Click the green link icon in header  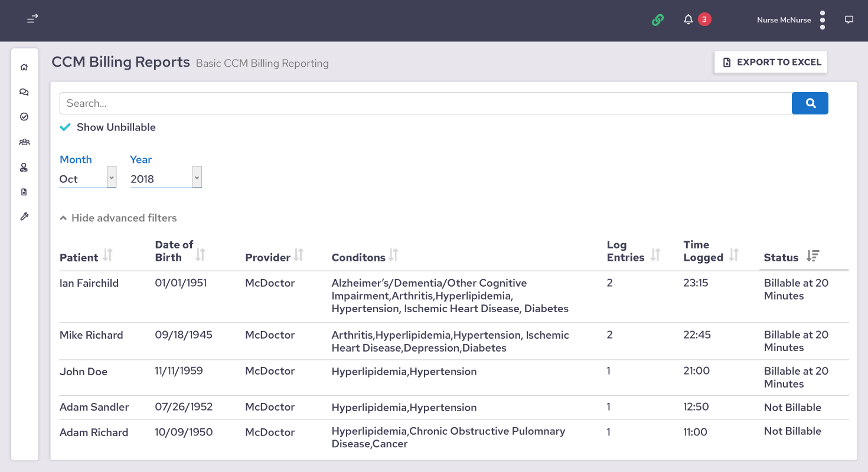658,20
